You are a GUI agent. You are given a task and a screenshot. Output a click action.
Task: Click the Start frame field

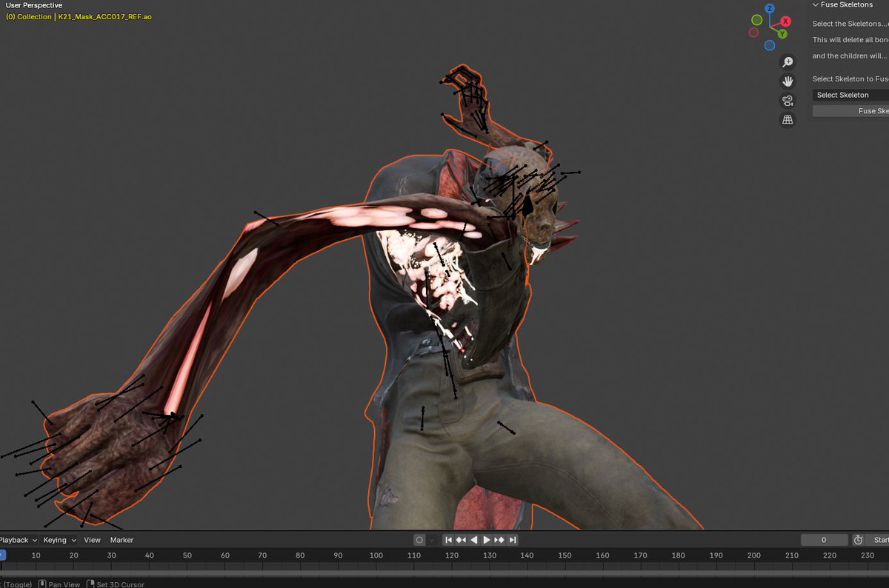(x=878, y=541)
